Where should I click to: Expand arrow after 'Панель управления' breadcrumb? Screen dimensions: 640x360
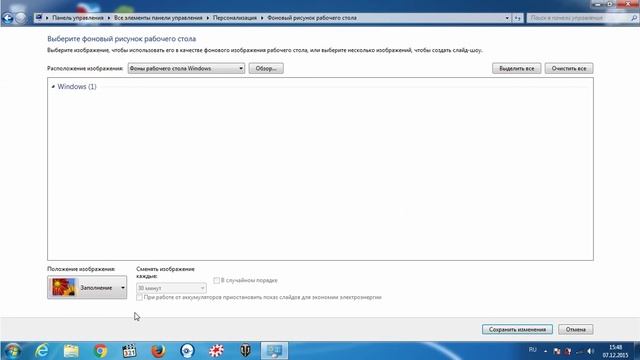click(109, 18)
